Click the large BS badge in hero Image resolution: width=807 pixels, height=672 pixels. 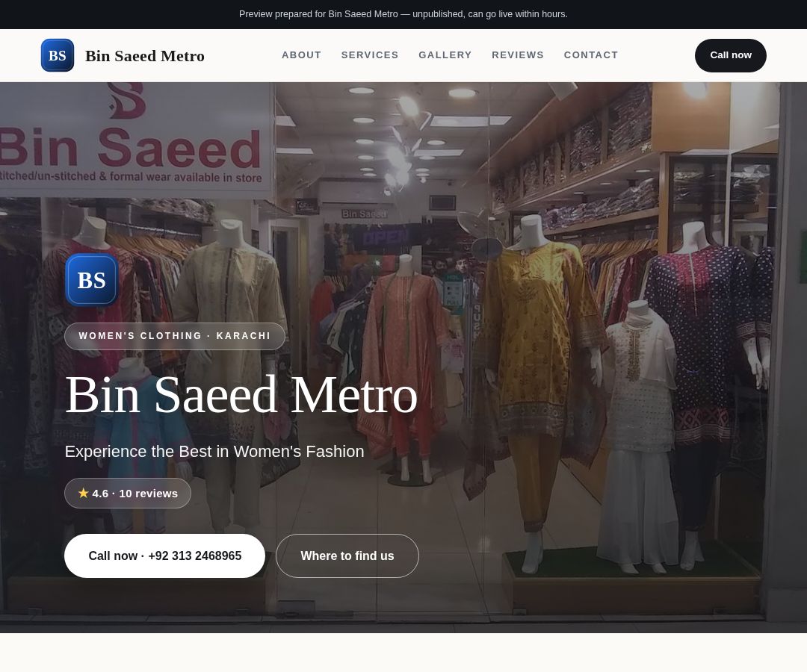[92, 280]
